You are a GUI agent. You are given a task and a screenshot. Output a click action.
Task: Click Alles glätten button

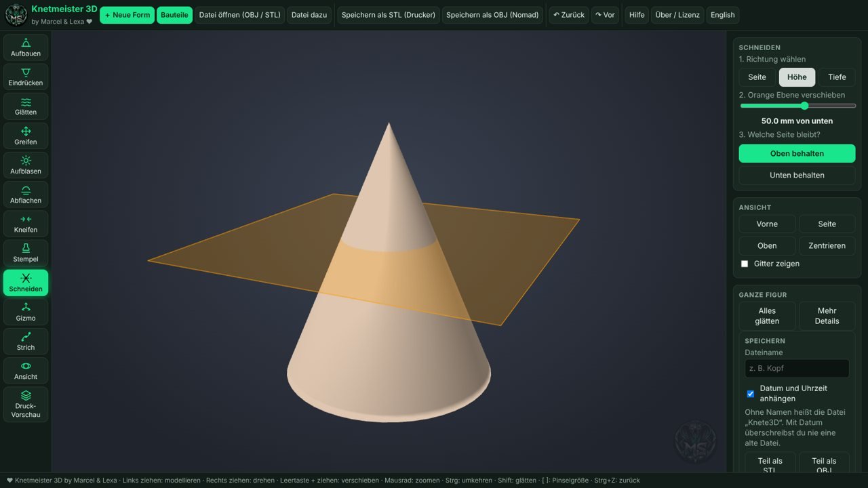pyautogui.click(x=767, y=316)
